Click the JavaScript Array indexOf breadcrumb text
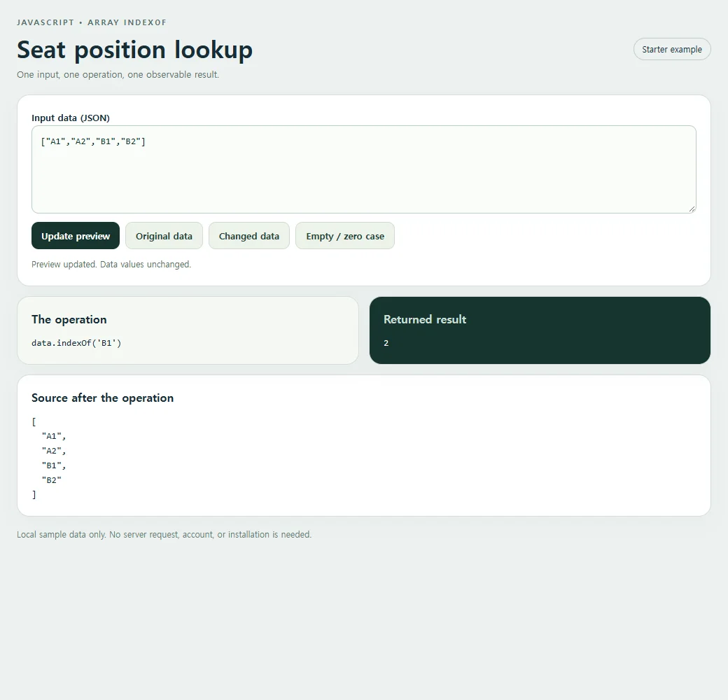 click(x=92, y=22)
